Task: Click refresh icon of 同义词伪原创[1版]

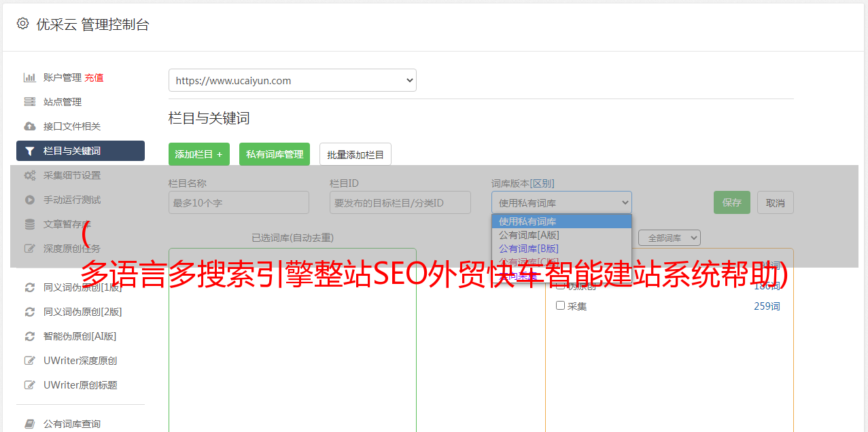Action: tap(30, 287)
